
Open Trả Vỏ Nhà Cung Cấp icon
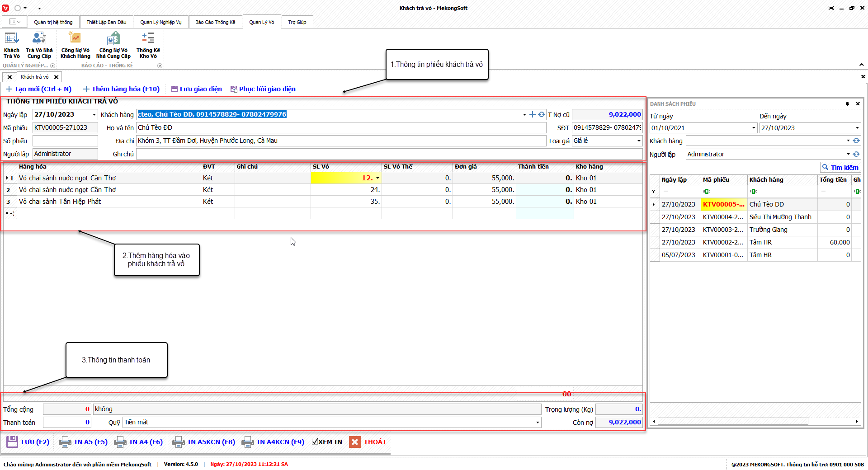coord(39,45)
